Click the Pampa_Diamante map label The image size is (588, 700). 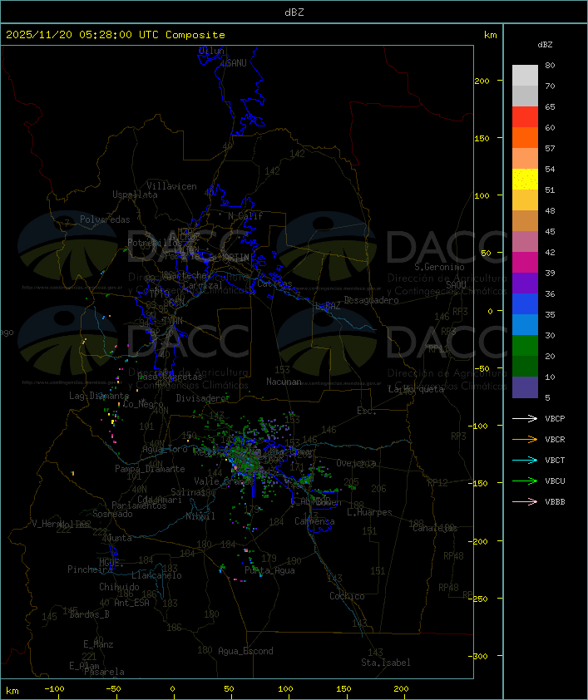pyautogui.click(x=150, y=469)
